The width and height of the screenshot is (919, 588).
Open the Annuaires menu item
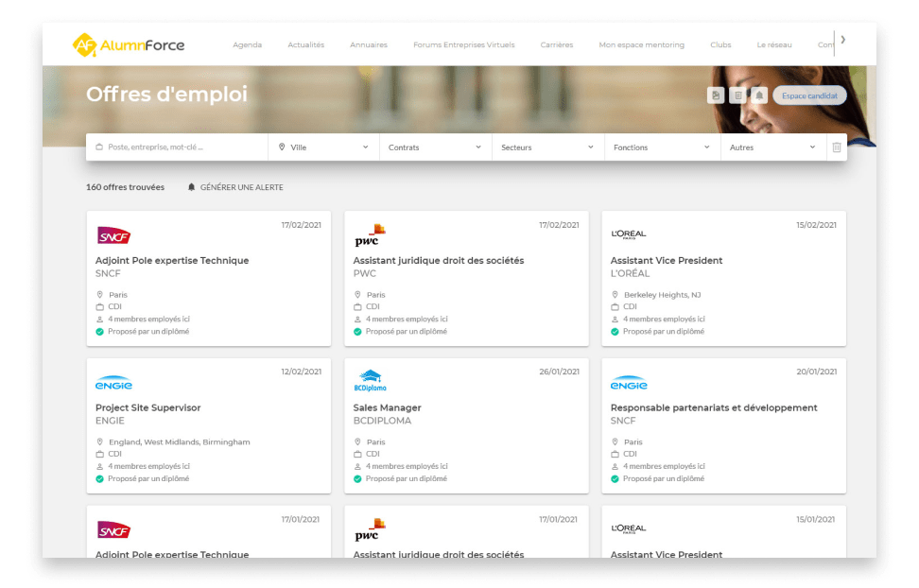(x=369, y=45)
